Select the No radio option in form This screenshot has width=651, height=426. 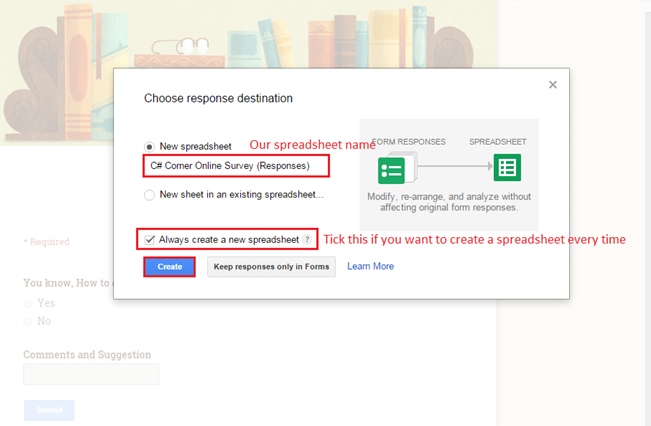(28, 321)
